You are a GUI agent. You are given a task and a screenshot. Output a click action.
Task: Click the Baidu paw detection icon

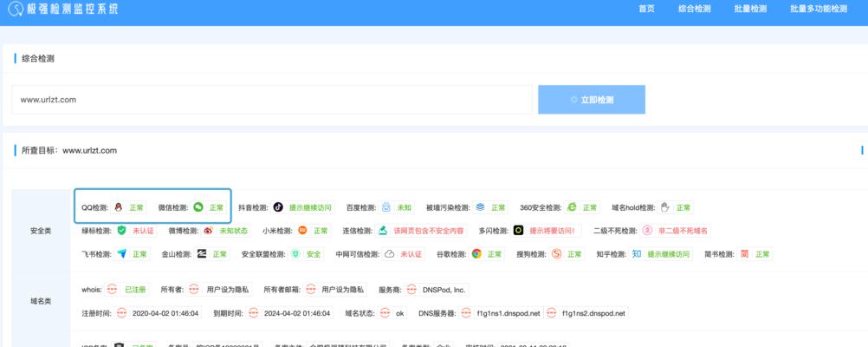click(386, 207)
